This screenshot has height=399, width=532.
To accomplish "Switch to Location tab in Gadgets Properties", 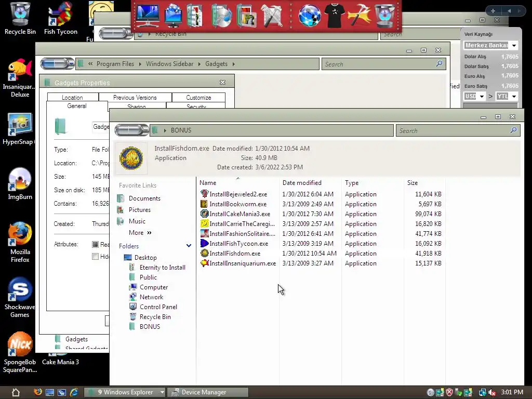I will coord(72,97).
